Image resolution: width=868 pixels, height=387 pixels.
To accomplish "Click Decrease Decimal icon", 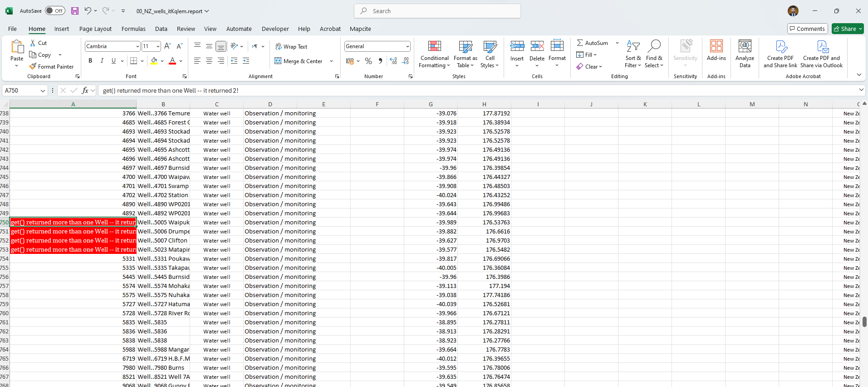I will pos(406,61).
